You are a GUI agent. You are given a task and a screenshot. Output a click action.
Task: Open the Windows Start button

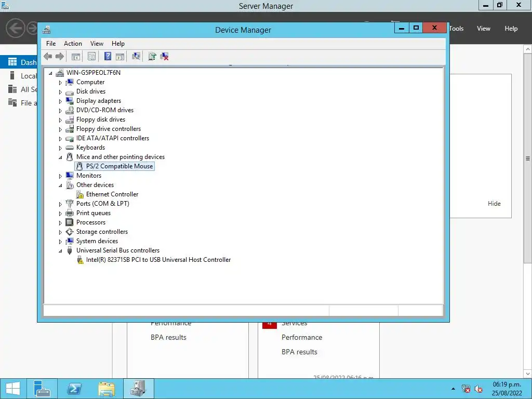point(13,389)
